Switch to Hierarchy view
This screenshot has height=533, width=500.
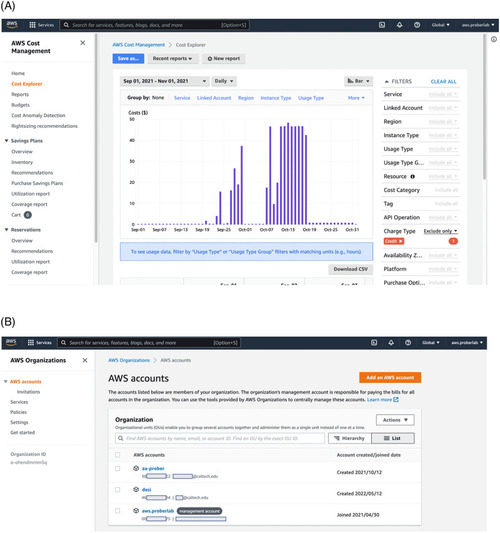[349, 438]
